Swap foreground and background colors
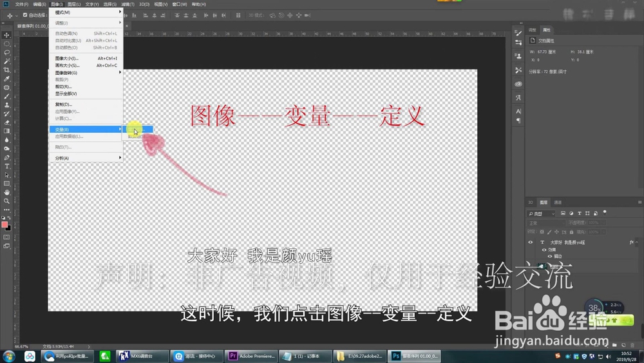This screenshot has height=363, width=644. click(9, 218)
